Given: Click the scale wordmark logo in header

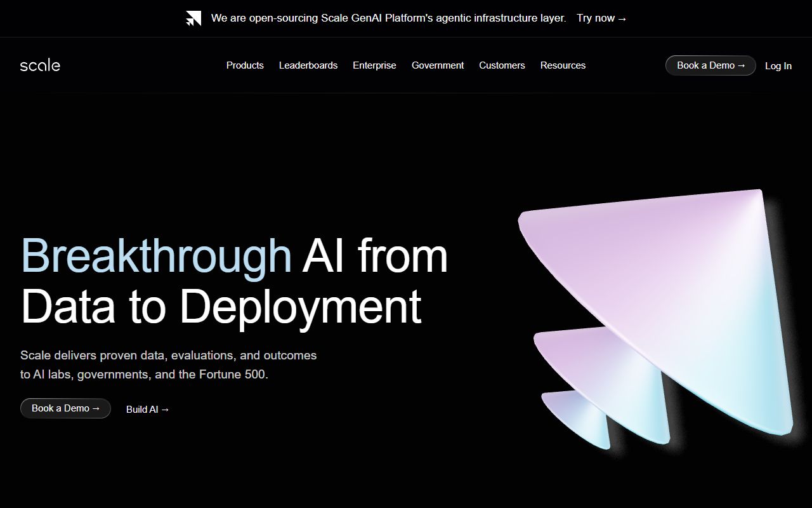Looking at the screenshot, I should coord(40,65).
